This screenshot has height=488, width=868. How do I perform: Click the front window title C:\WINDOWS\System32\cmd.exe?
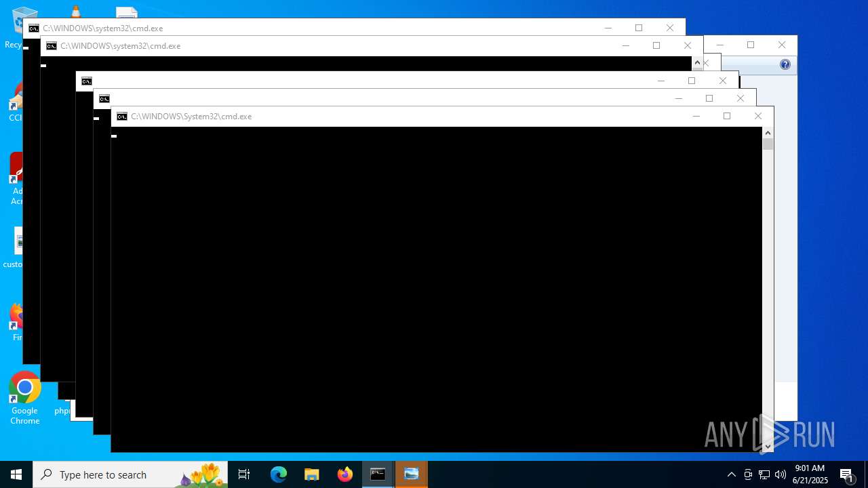[x=191, y=117]
